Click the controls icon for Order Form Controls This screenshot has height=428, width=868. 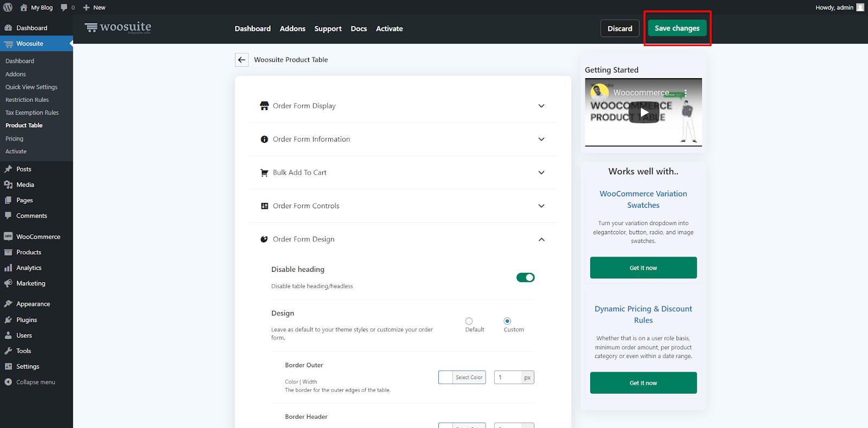[264, 206]
